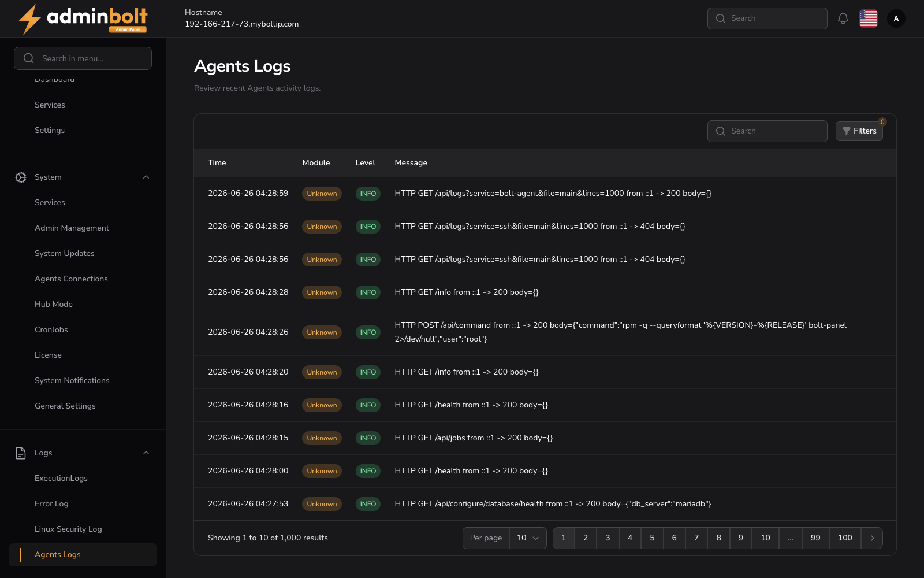Open the Per page dropdown

pyautogui.click(x=528, y=538)
